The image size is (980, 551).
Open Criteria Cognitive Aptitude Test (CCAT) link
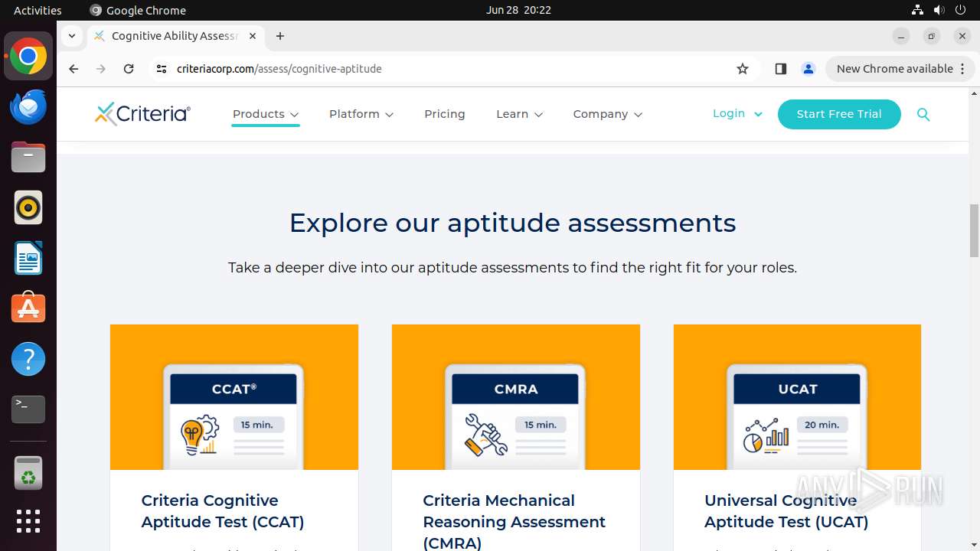tap(223, 511)
